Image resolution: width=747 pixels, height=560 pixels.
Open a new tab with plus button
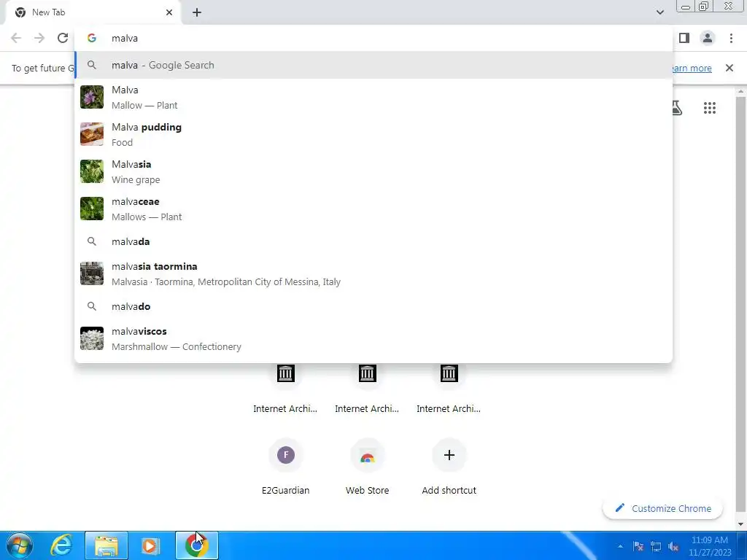197,12
